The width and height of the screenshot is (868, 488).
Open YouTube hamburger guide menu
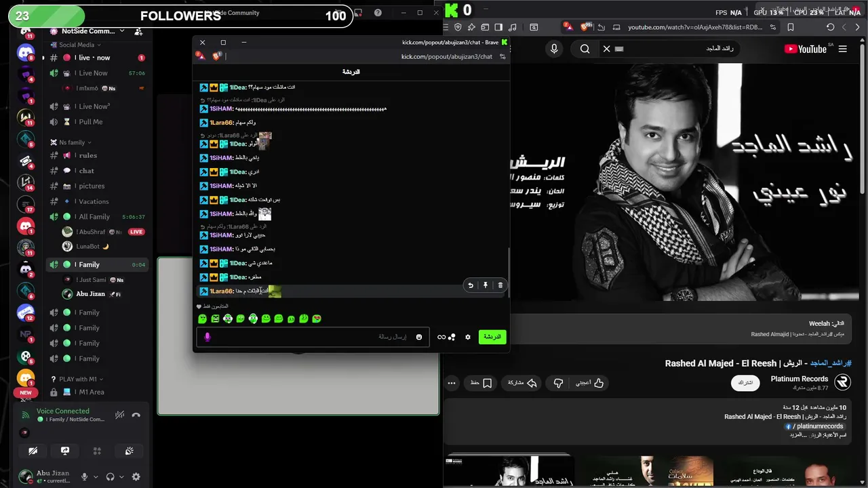point(843,49)
